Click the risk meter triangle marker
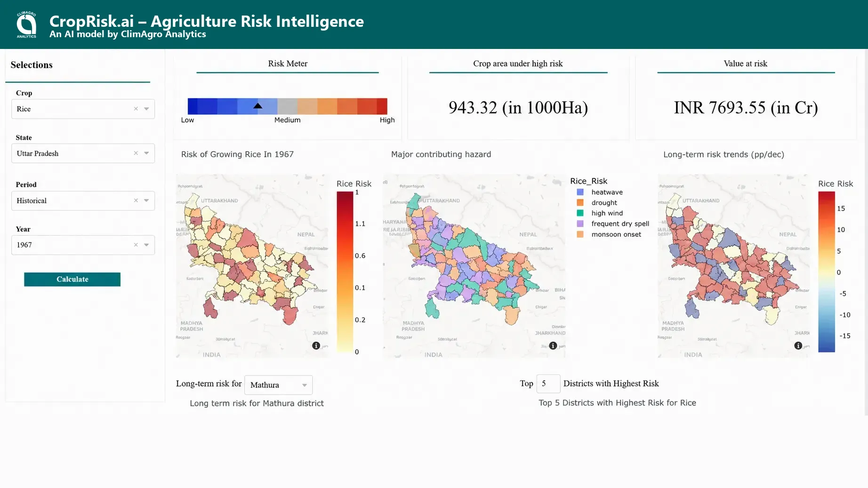868x488 pixels. pos(257,106)
